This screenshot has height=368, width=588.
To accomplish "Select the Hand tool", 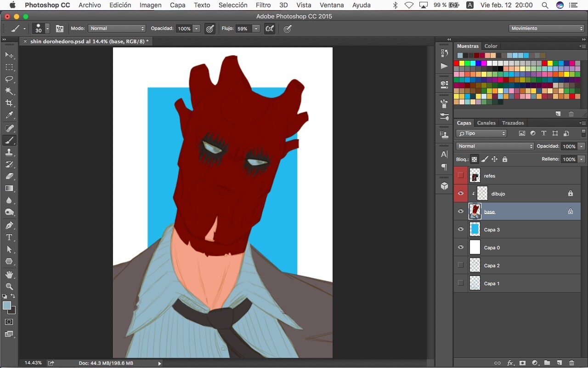I will coord(9,275).
